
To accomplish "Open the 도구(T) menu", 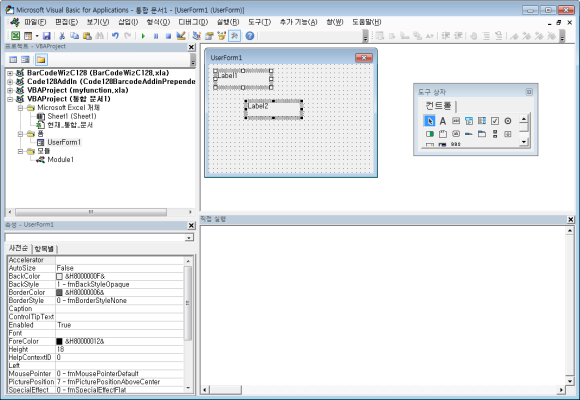I will (x=259, y=22).
